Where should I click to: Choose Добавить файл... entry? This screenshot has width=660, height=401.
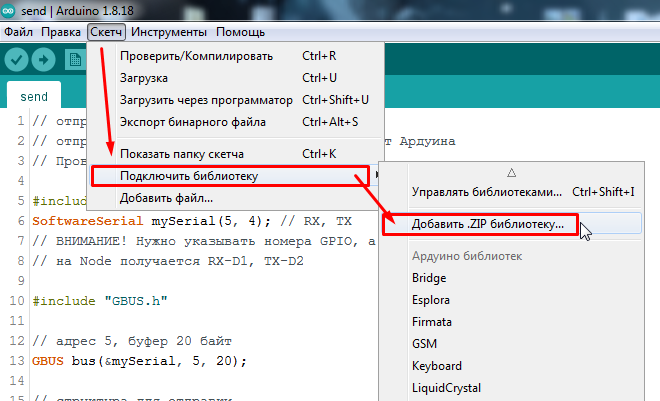(x=236, y=198)
